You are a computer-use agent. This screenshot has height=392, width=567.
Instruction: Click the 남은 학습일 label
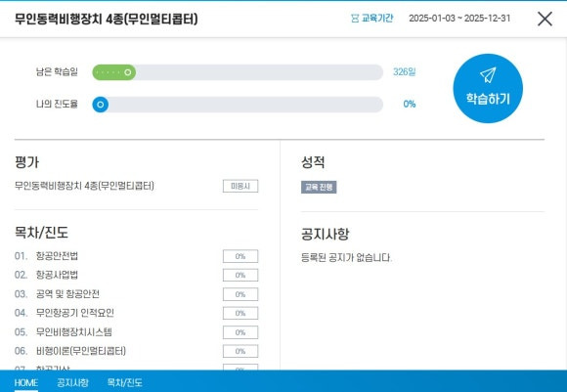[x=57, y=72]
